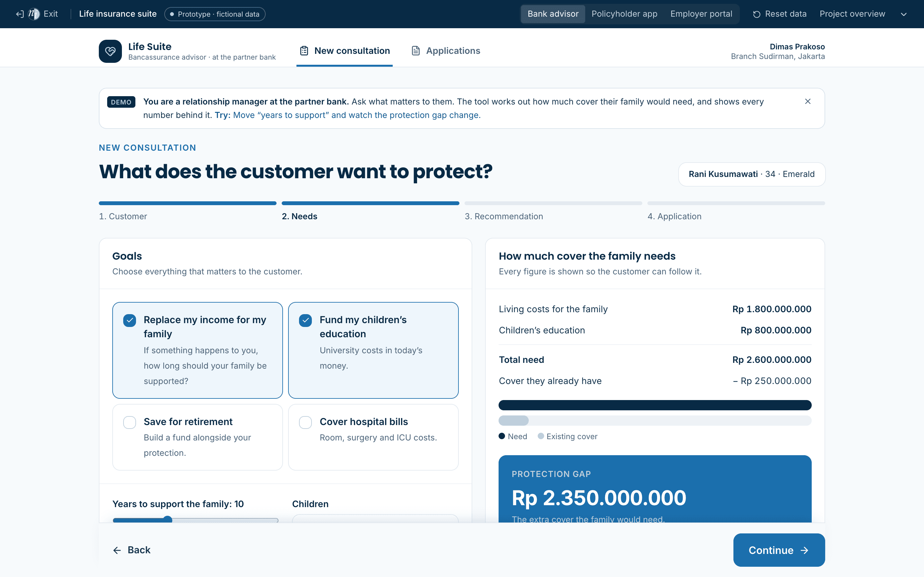
Task: Click the Applications document icon
Action: coord(416,51)
